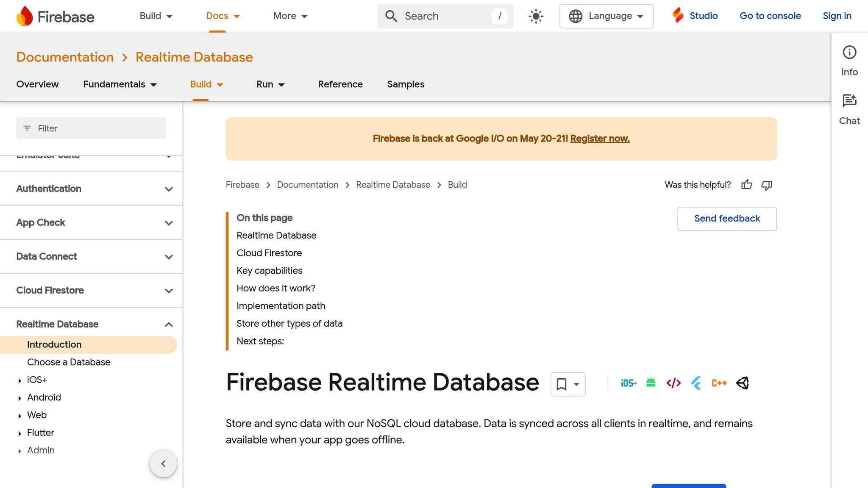Image resolution: width=868 pixels, height=488 pixels.
Task: Open the bookmark dropdown arrow
Action: coord(576,385)
